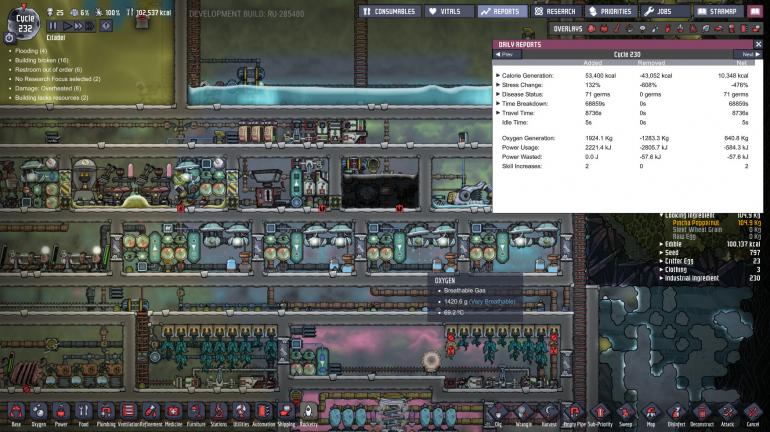Screen dimensions: 770x432
Task: Set game speed to triple fast-forward
Action: pos(89,26)
